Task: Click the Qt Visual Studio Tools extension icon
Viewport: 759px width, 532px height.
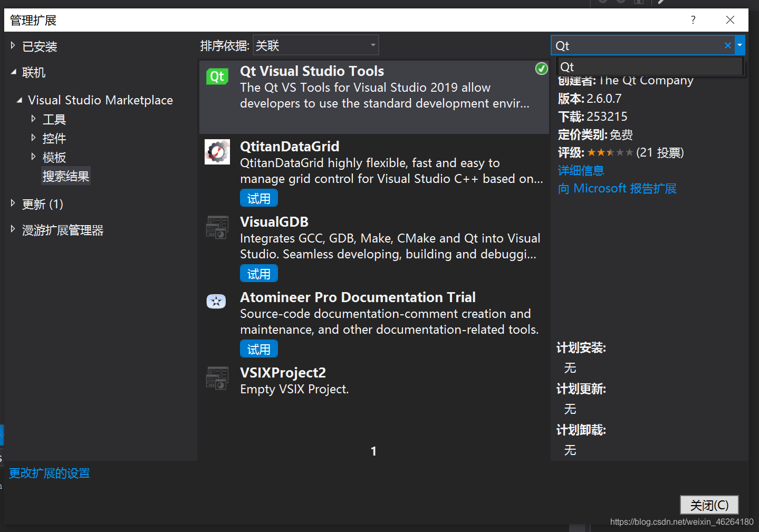Action: click(x=217, y=76)
